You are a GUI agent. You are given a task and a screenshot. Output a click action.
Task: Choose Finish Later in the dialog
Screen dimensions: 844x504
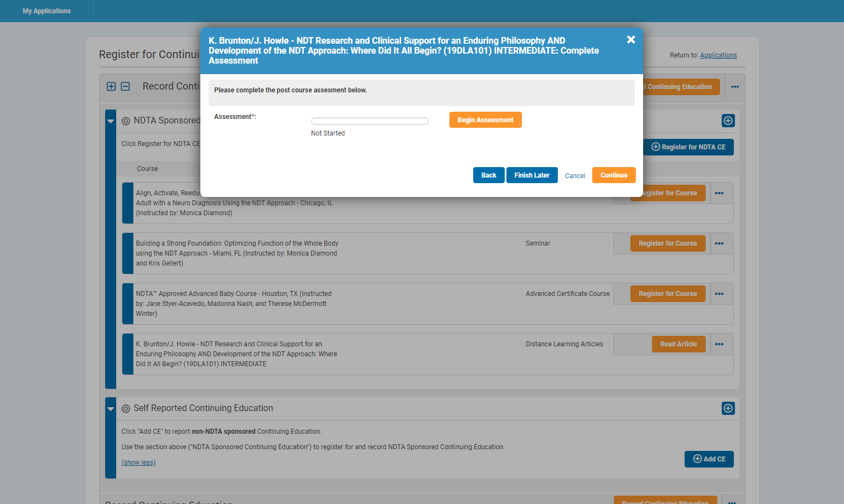tap(532, 175)
